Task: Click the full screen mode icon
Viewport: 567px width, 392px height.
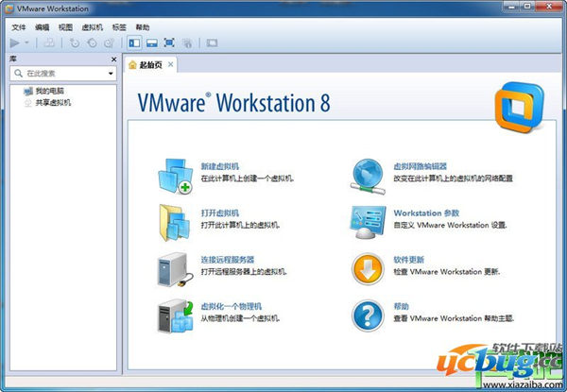Action: pyautogui.click(x=169, y=43)
